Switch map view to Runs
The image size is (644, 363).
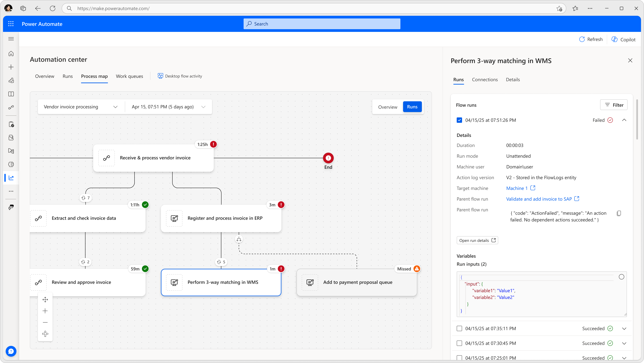pyautogui.click(x=412, y=107)
